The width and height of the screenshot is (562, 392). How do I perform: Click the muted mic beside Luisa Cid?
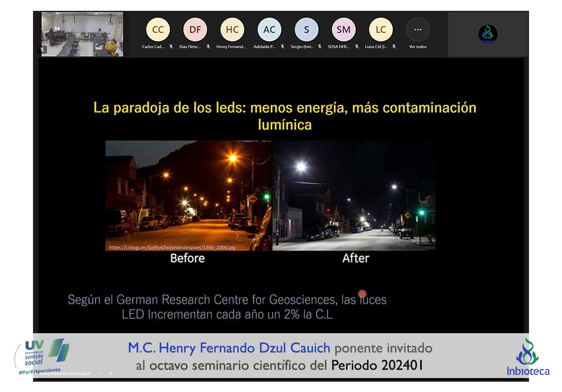(394, 46)
